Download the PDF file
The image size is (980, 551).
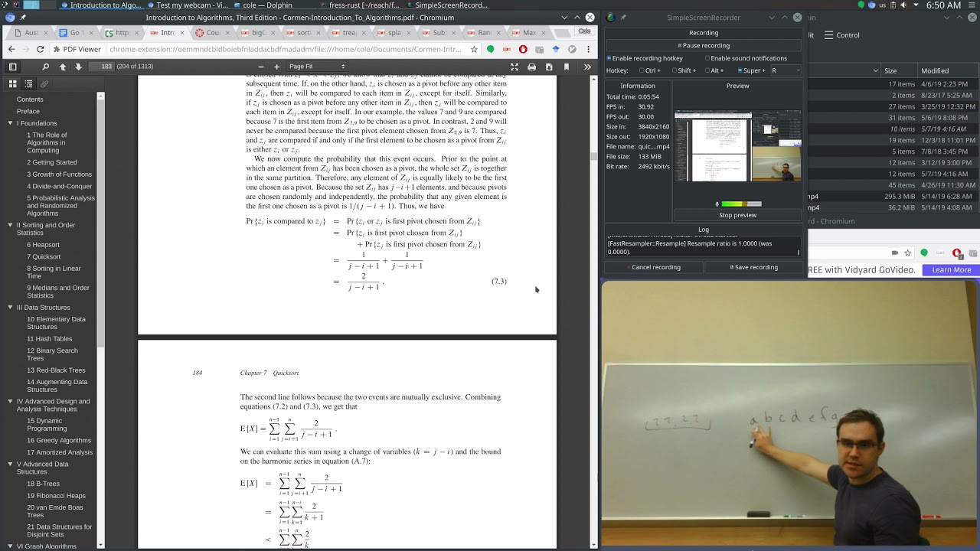pyautogui.click(x=549, y=67)
